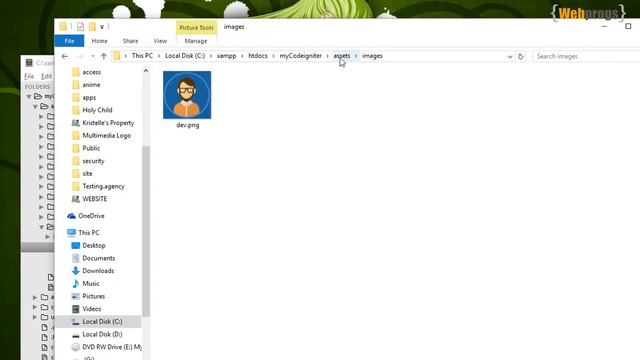Open the Share ribbon tab

(130, 41)
